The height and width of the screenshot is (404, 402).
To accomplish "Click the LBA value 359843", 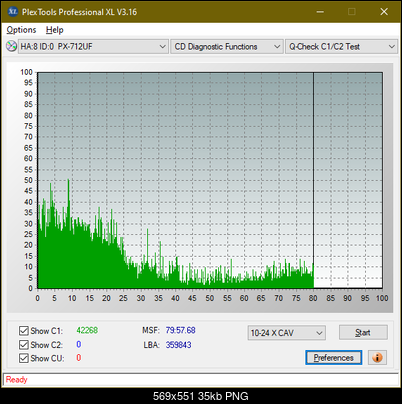I will pyautogui.click(x=178, y=345).
